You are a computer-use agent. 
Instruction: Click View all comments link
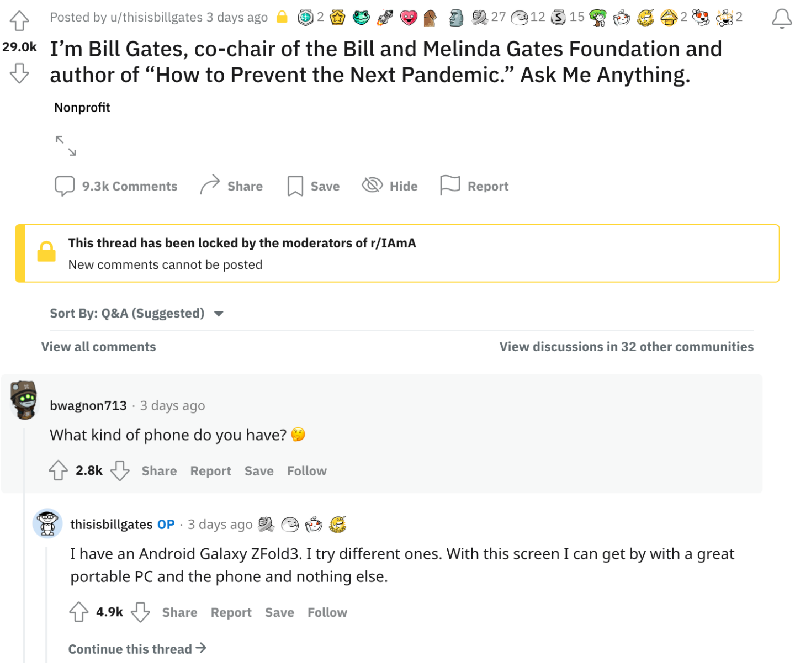(98, 347)
